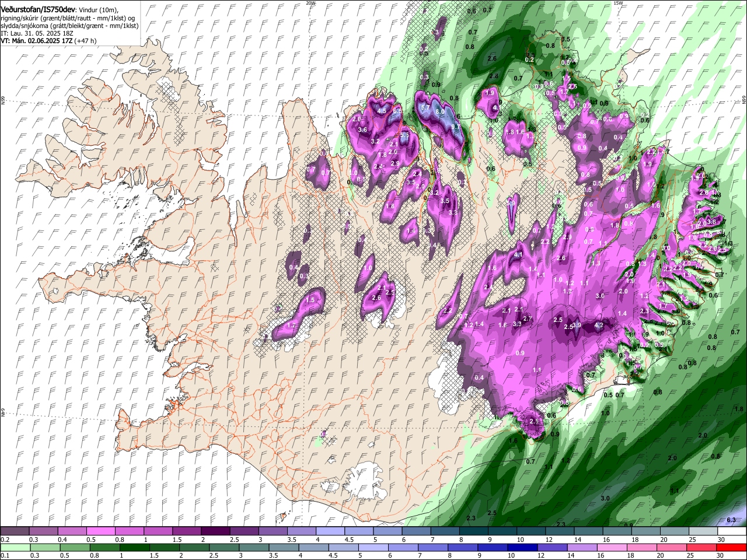Click the '15W' longitude label at top
This screenshot has height=560, width=747.
click(x=618, y=3)
